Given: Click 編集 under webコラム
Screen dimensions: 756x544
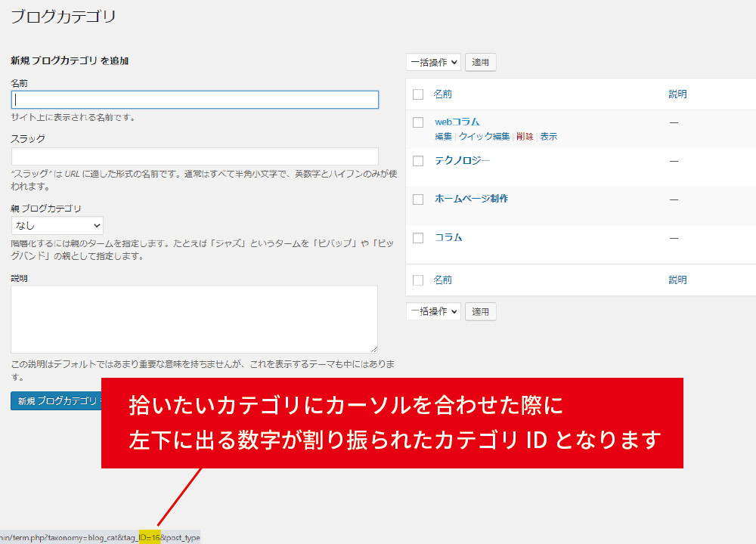Looking at the screenshot, I should click(443, 137).
